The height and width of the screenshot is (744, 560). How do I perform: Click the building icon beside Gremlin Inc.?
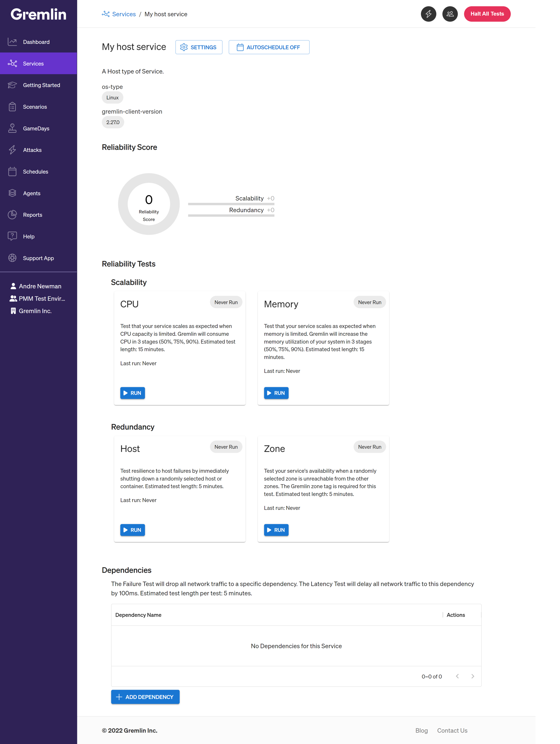13,311
